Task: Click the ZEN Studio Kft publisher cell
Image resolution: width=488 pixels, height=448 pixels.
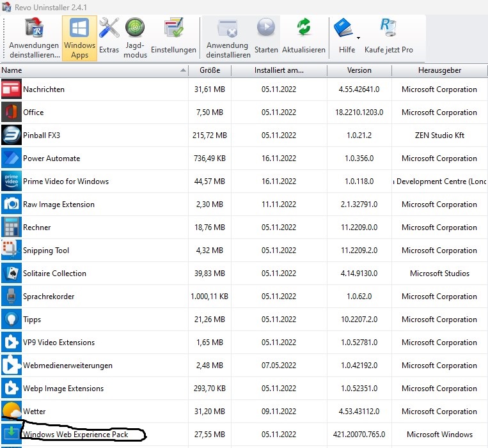Action: [x=439, y=135]
